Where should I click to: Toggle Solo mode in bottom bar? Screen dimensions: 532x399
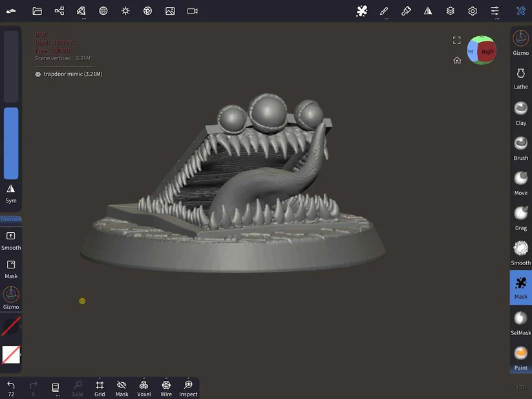[x=78, y=389]
